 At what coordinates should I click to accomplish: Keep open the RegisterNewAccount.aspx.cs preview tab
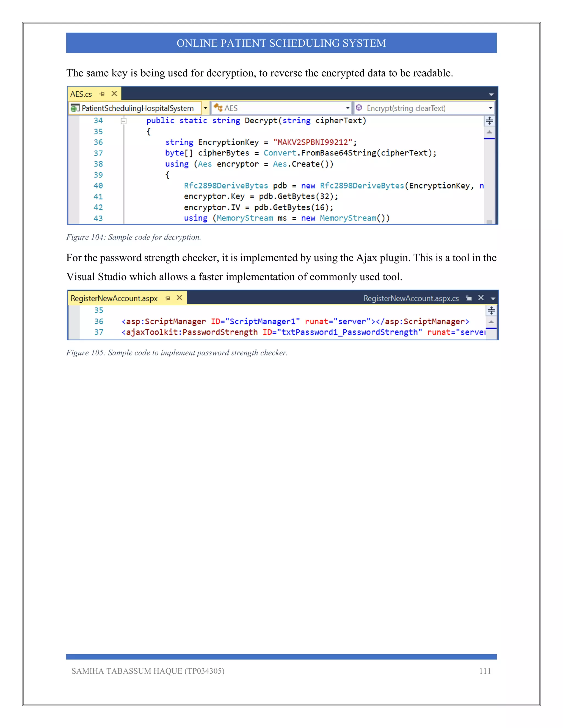pos(469,298)
